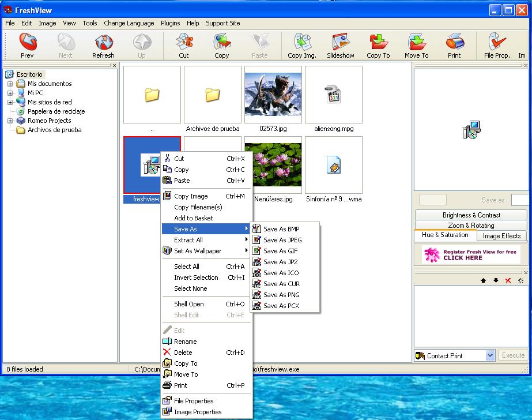Select the Archivos de prueba folder thumbnail
The width and height of the screenshot is (532, 420).
pyautogui.click(x=212, y=95)
